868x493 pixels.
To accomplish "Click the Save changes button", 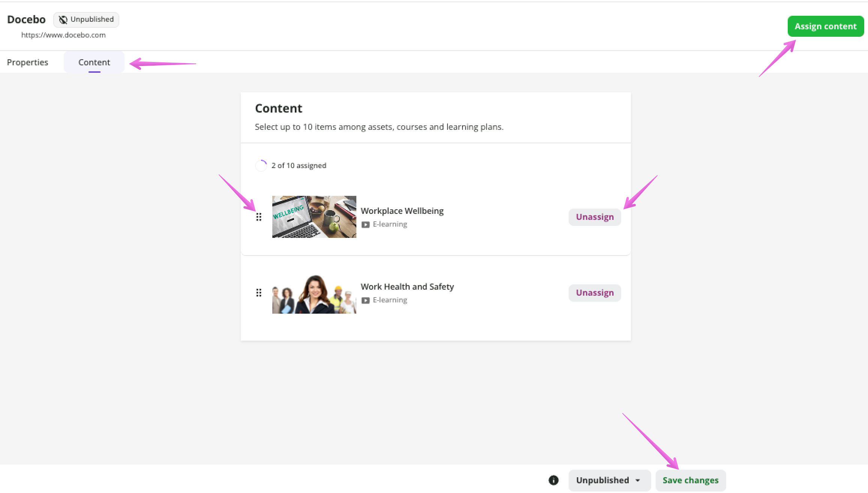I will pos(691,480).
